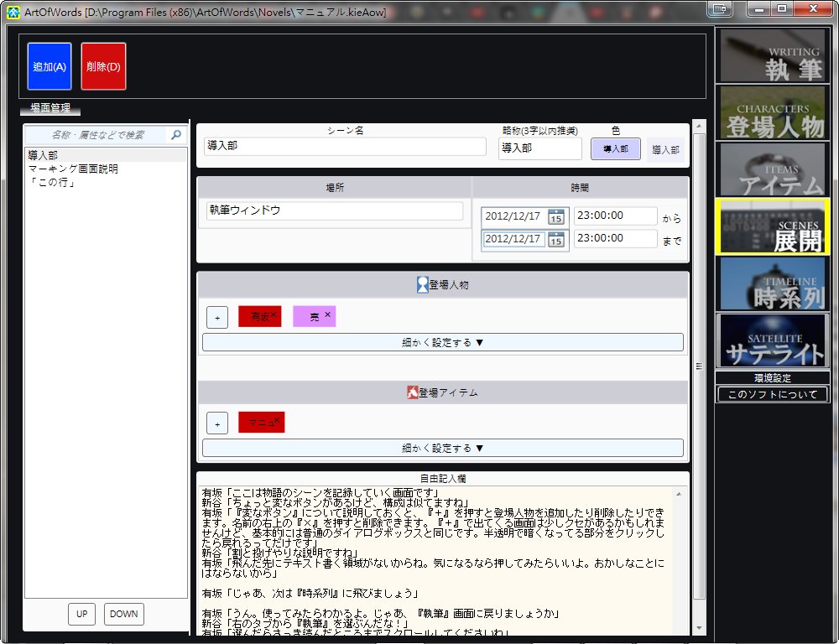Open the Writing (執筆) panel thumbnail
The image size is (839, 644).
773,55
